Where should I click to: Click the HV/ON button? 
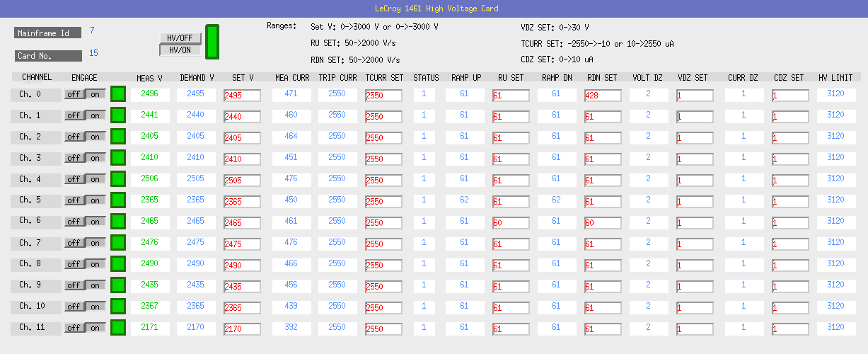[x=180, y=50]
